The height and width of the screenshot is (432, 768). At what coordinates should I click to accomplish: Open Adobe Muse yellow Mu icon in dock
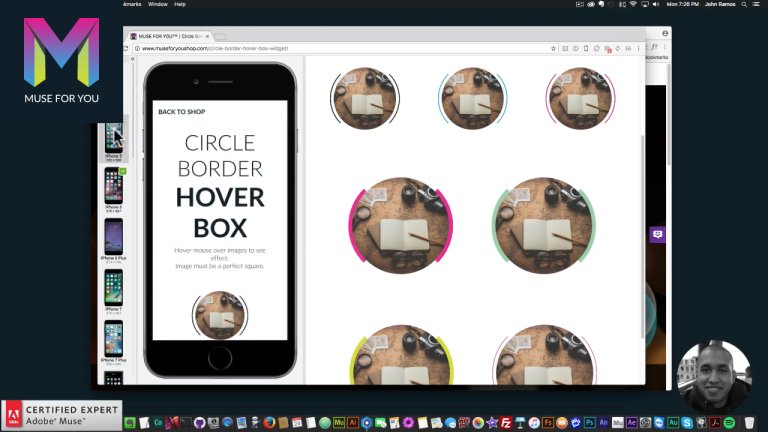click(339, 422)
